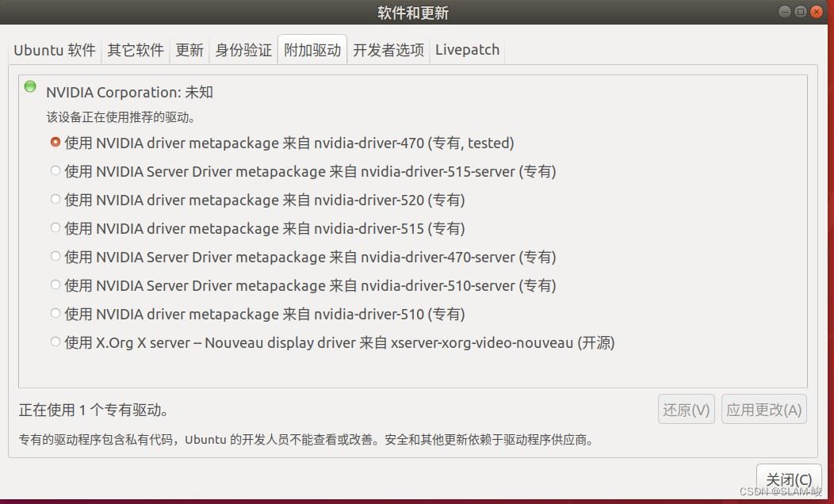Select the open-source Nouveau display driver option
Screen dimensions: 834x504
point(55,342)
